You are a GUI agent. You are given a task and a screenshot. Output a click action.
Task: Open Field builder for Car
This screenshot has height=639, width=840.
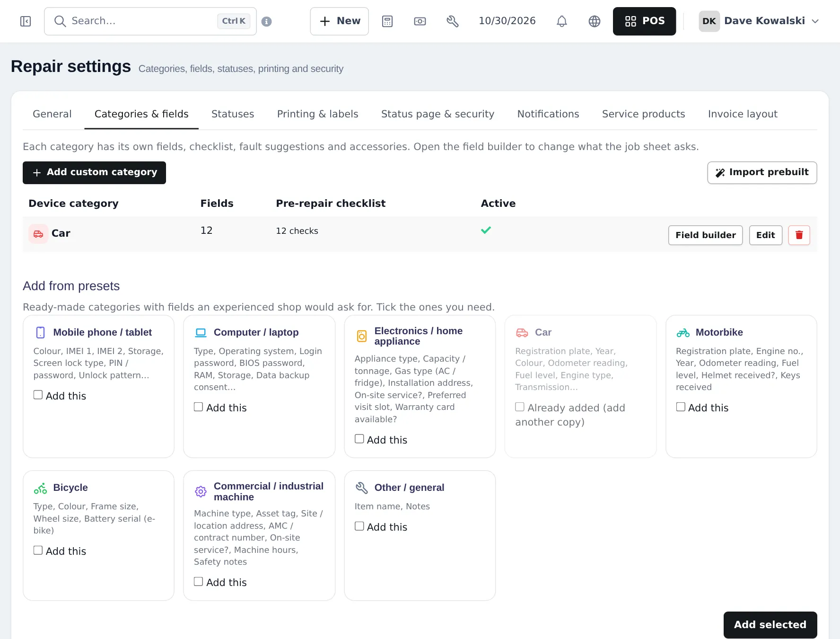click(x=706, y=235)
